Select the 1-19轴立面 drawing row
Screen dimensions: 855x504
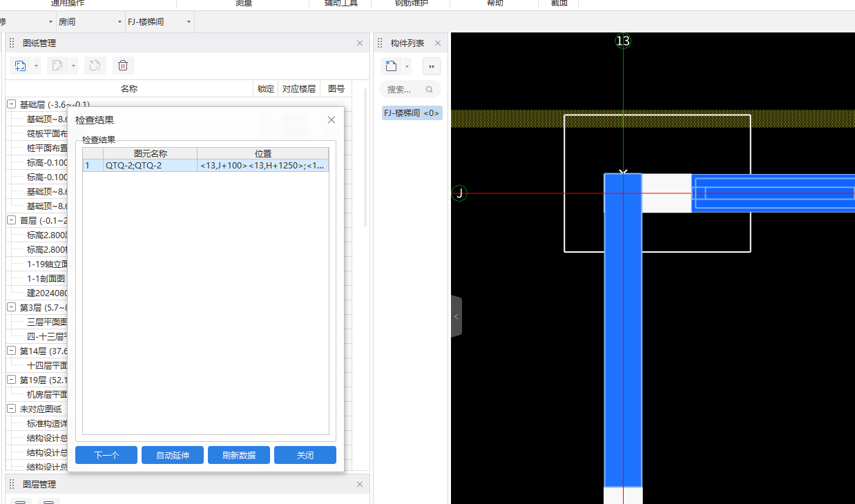[47, 264]
